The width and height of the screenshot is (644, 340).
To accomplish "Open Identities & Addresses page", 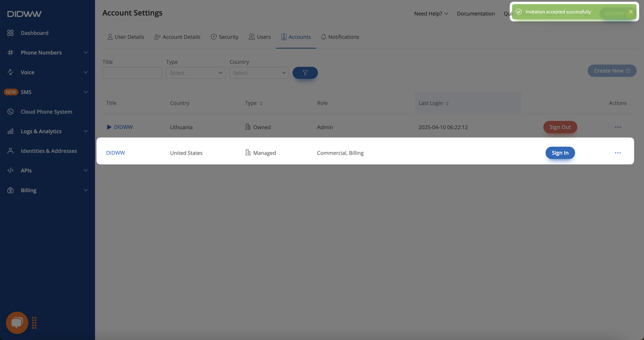I will tap(49, 151).
